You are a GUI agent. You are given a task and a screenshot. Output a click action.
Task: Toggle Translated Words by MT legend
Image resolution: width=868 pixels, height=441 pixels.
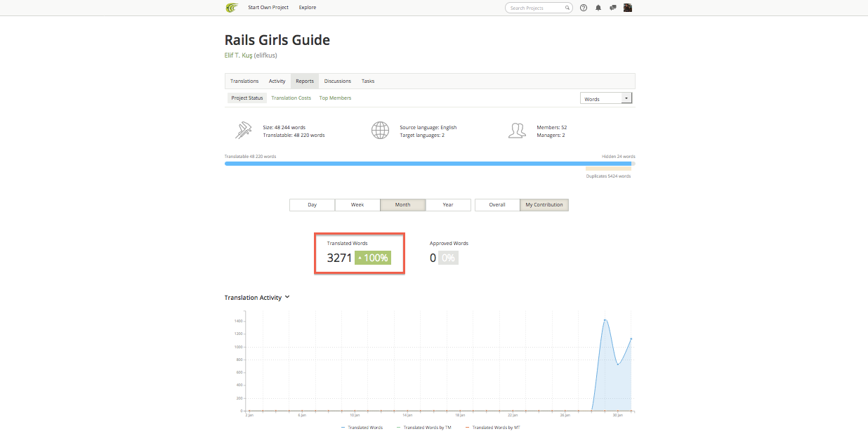[493, 428]
